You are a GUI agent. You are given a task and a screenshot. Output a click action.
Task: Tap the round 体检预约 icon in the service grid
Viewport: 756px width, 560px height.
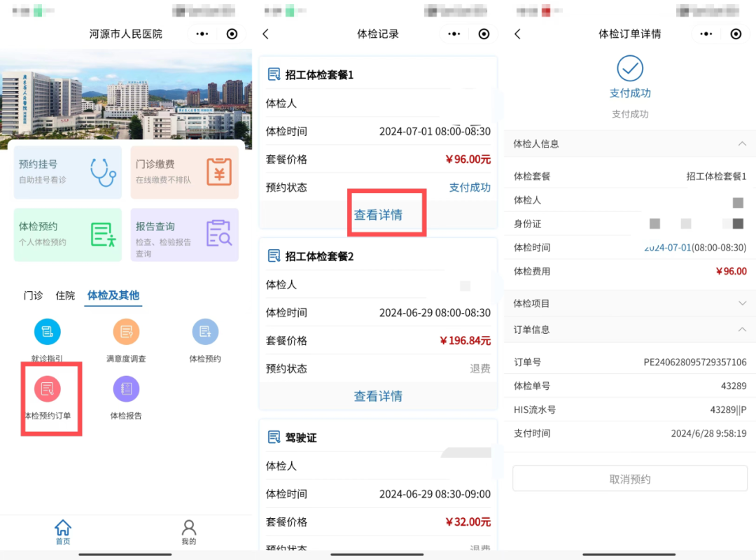(205, 332)
